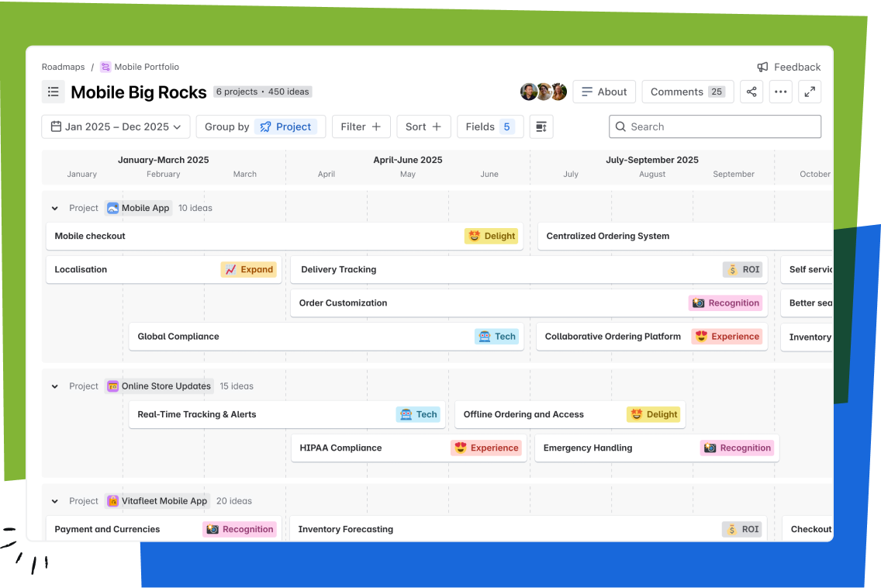Viewport: 881px width, 588px height.
Task: Click the row layout settings icon
Action: pos(541,126)
